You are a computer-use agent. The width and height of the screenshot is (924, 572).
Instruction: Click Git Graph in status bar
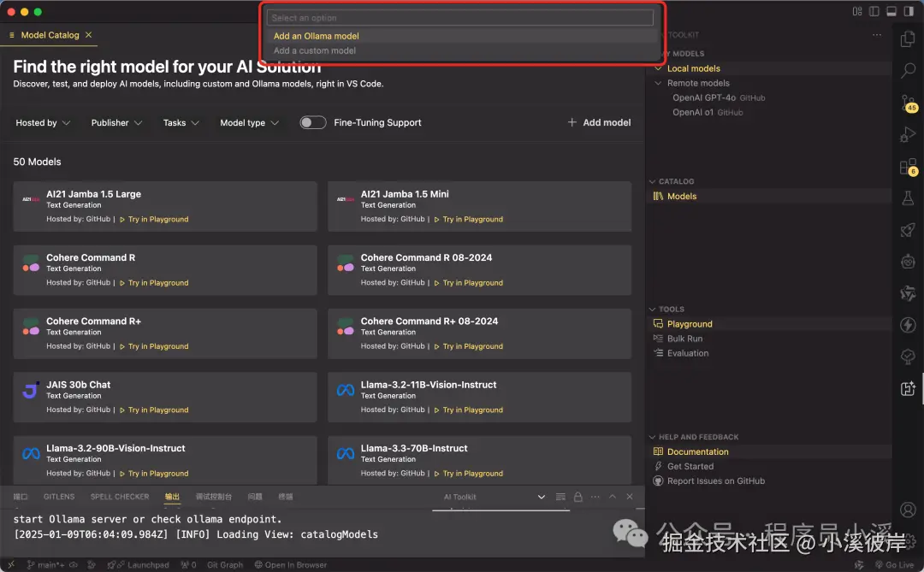click(224, 565)
